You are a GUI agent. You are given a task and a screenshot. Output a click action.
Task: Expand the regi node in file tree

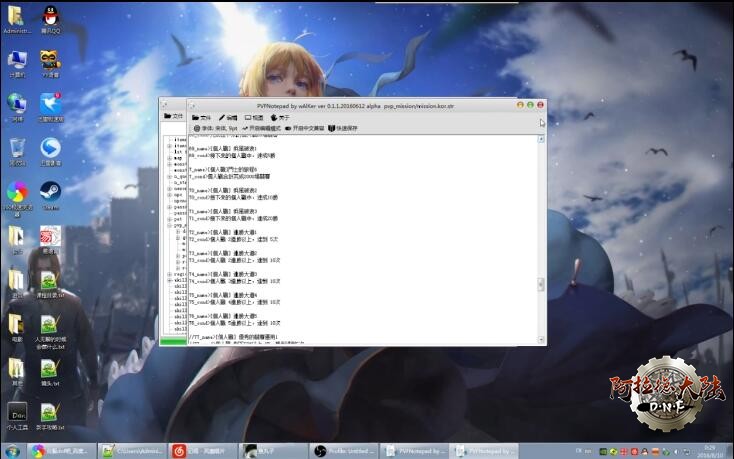(x=169, y=274)
